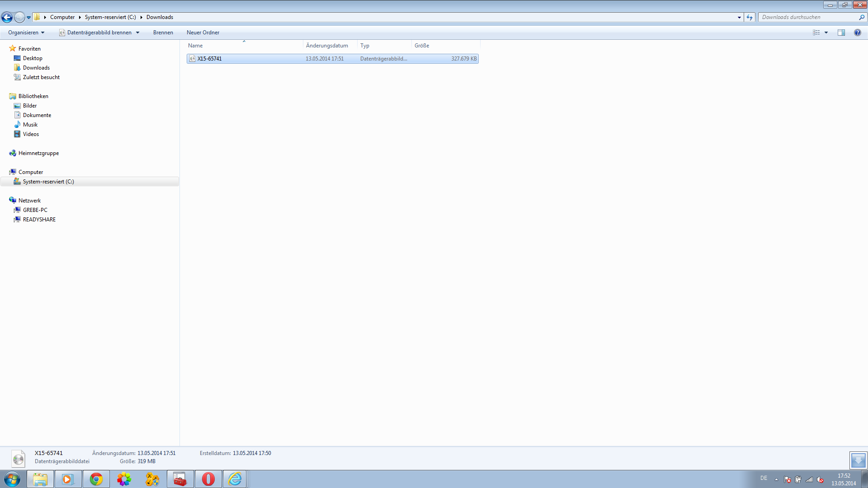Image resolution: width=868 pixels, height=488 pixels.
Task: Open Internet Explorer from the taskbar
Action: 235,479
